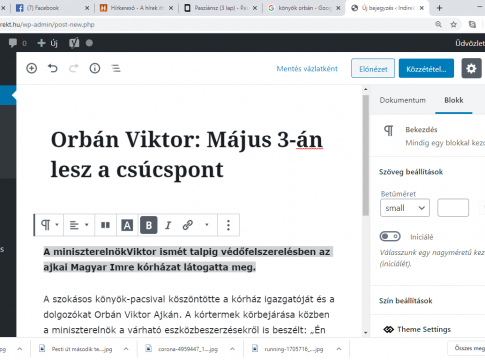The width and height of the screenshot is (485, 360).
Task: Expand options for corona-4959447 download
Action: (x=232, y=349)
